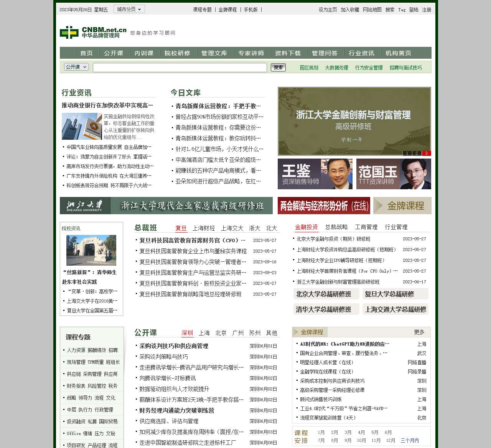
Task: Open 内训课 navigation item
Action: click(x=144, y=53)
